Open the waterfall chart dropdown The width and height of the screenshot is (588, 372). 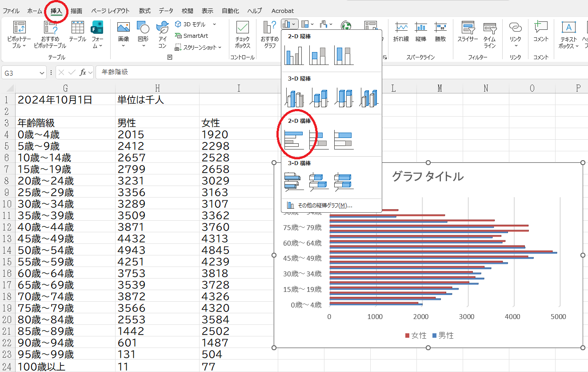click(x=327, y=24)
